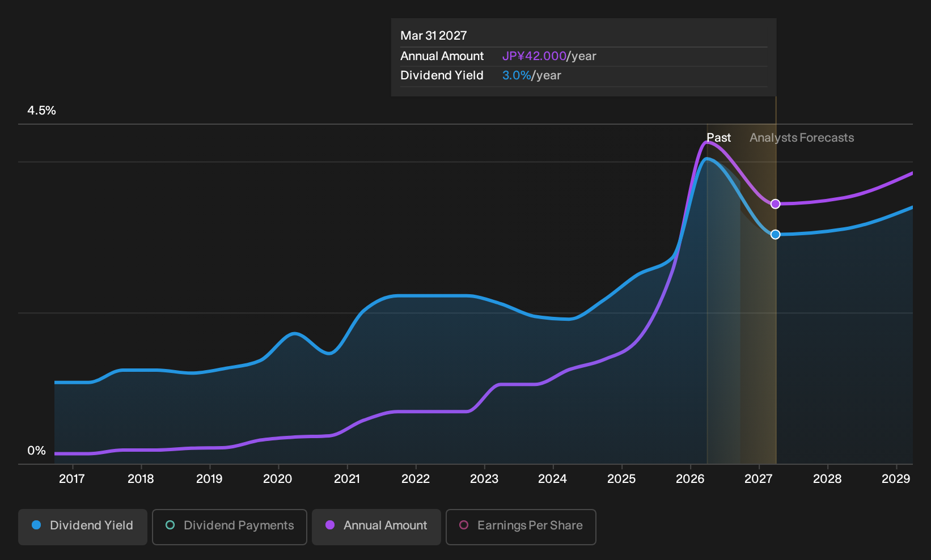931x560 pixels.
Task: Click the 2020 x-axis year label
Action: pyautogui.click(x=278, y=479)
